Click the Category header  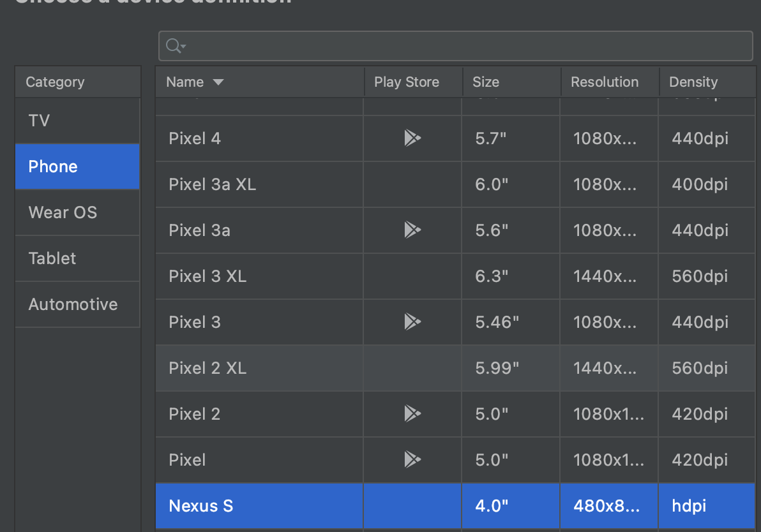point(78,82)
